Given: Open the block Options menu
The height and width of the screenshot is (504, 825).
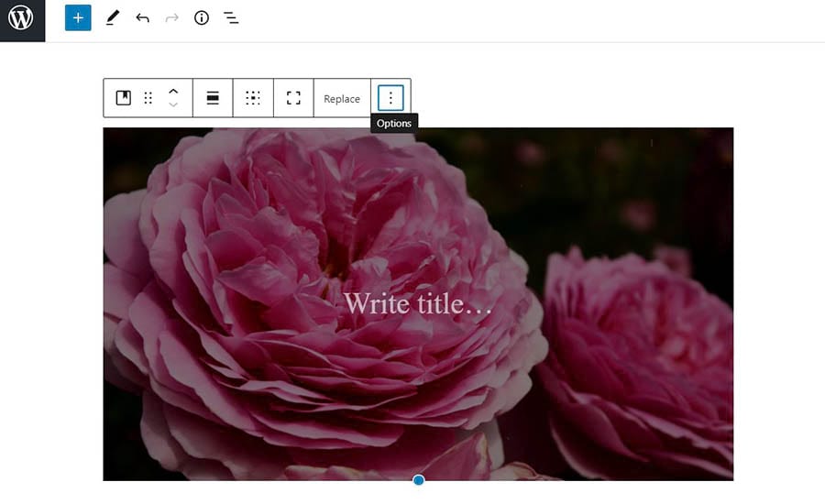Looking at the screenshot, I should coord(390,98).
